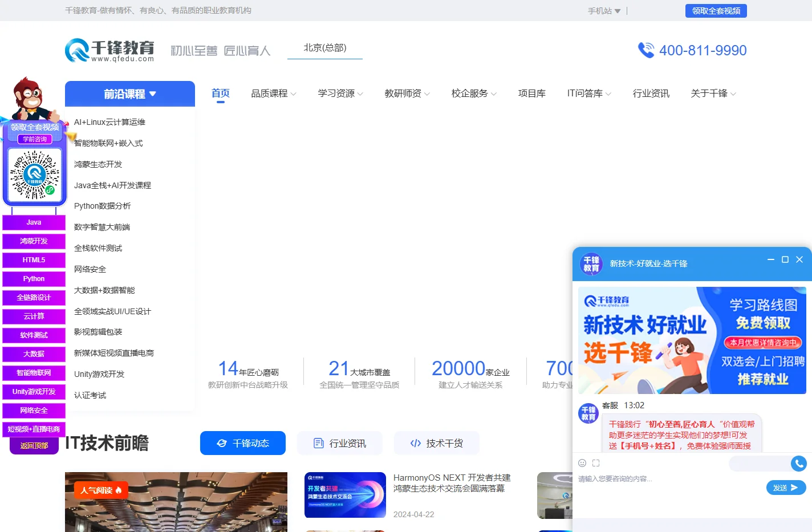Click the blue phone call icon in chat
The height and width of the screenshot is (532, 812).
(x=799, y=464)
